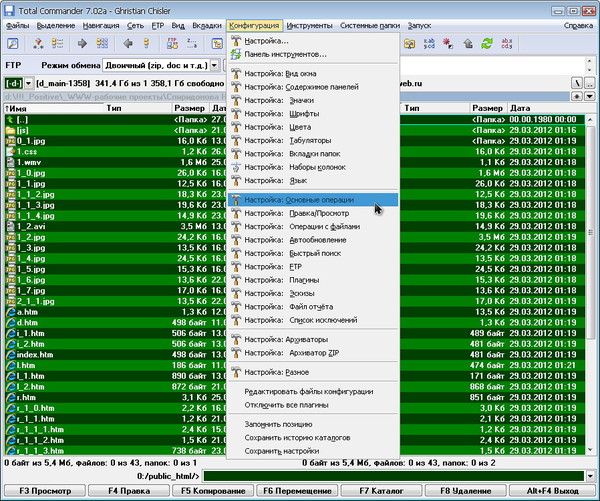This screenshot has height=501, width=600.
Task: Click the gray right arrow toolbar icon
Action: 82,44
